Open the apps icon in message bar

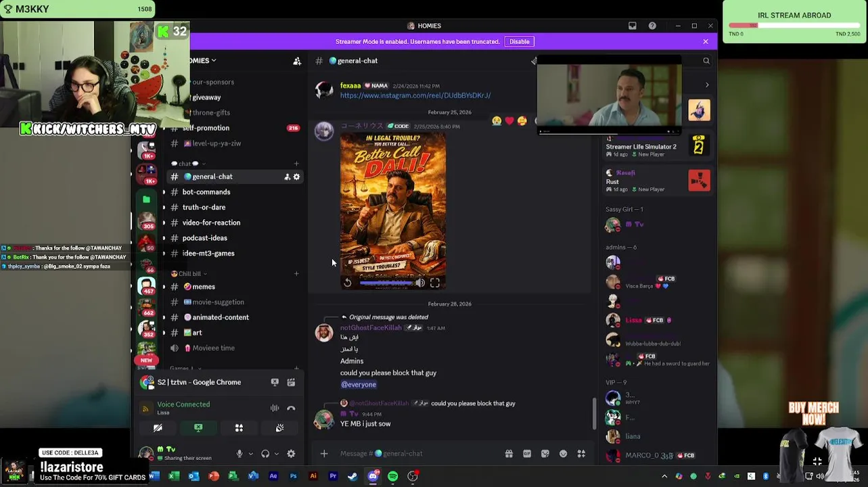point(581,453)
